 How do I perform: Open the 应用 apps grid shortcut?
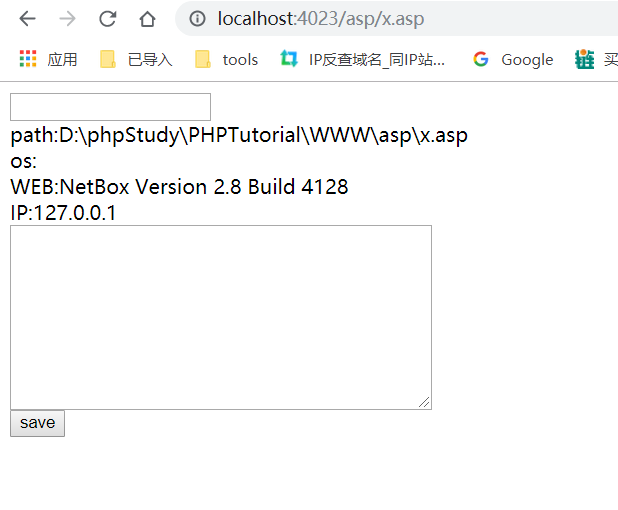(x=48, y=60)
